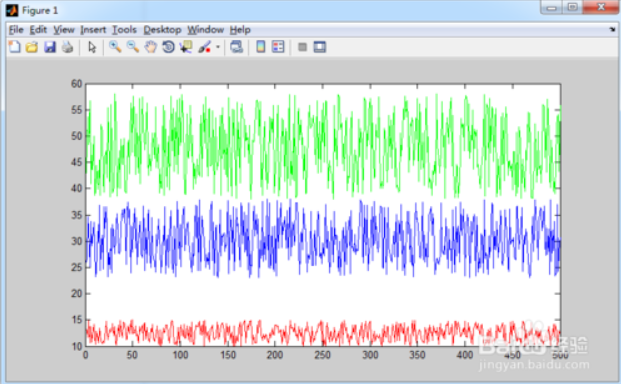Enable the Data Cursor tool

click(186, 47)
